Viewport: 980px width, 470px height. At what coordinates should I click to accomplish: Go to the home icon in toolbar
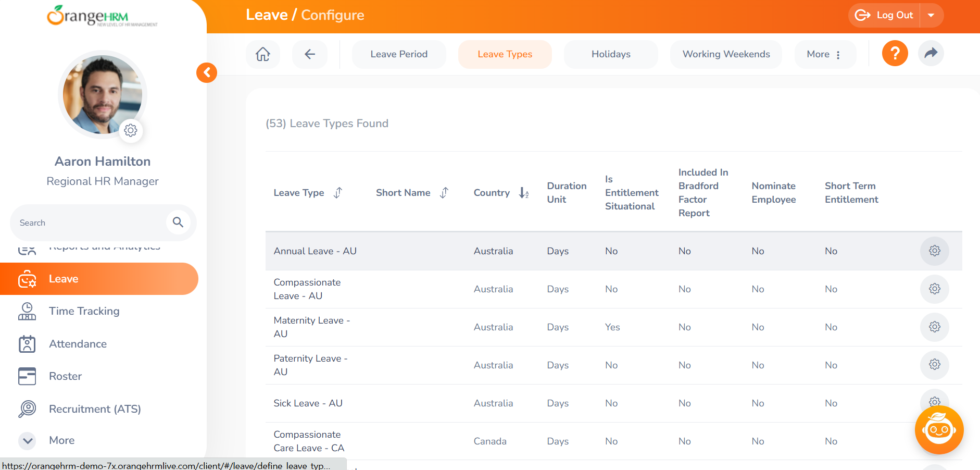(263, 54)
